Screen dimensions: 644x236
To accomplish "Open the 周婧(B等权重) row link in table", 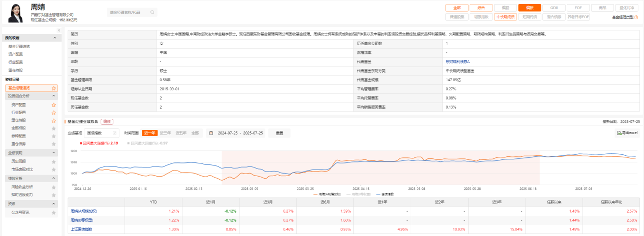I will 82,220.
